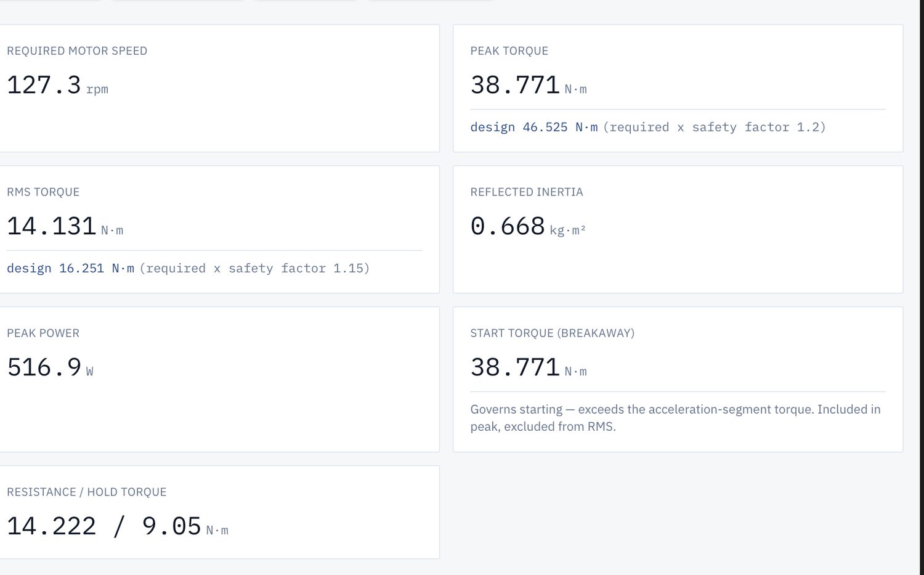
Task: Click the 14.222 / 9.05 N·m value
Action: (117, 527)
